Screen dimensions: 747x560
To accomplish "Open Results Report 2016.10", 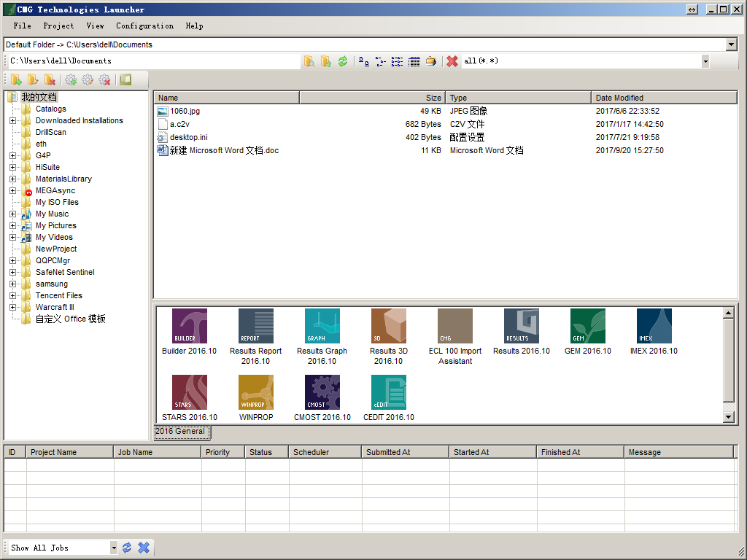I will 256,326.
